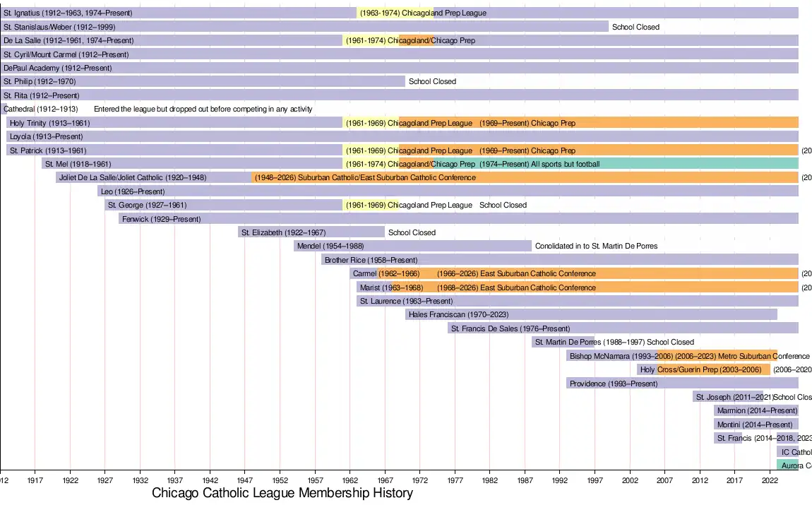This screenshot has height=505, width=812.
Task: Click the St. Rita (1912–Present) label
Action: pyautogui.click(x=42, y=95)
